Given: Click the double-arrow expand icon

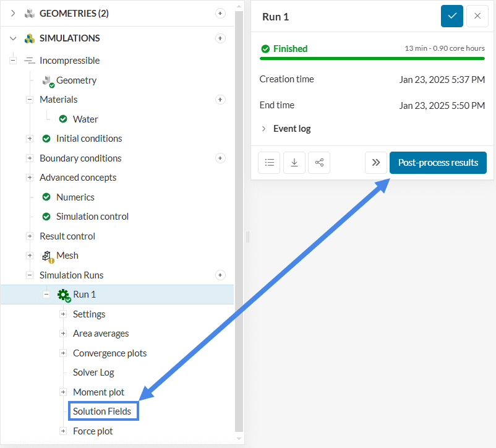Looking at the screenshot, I should pyautogui.click(x=375, y=163).
